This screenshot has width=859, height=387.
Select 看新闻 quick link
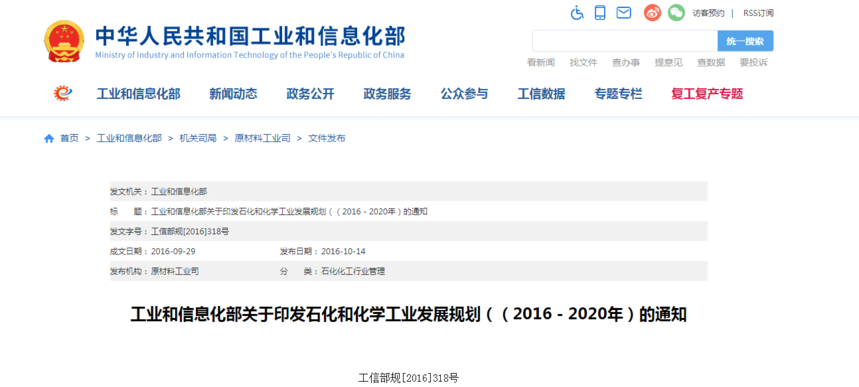541,62
